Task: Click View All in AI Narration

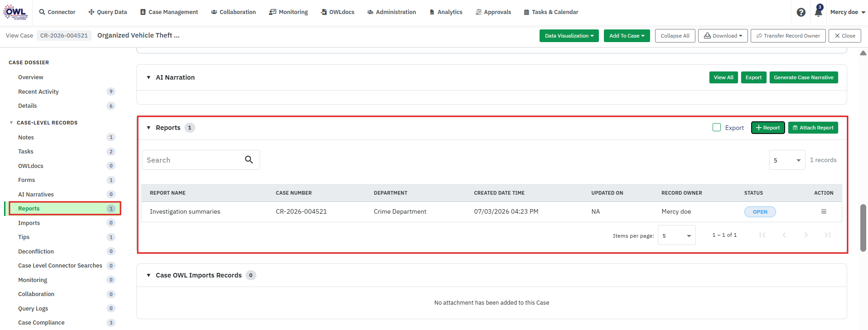Action: [723, 77]
